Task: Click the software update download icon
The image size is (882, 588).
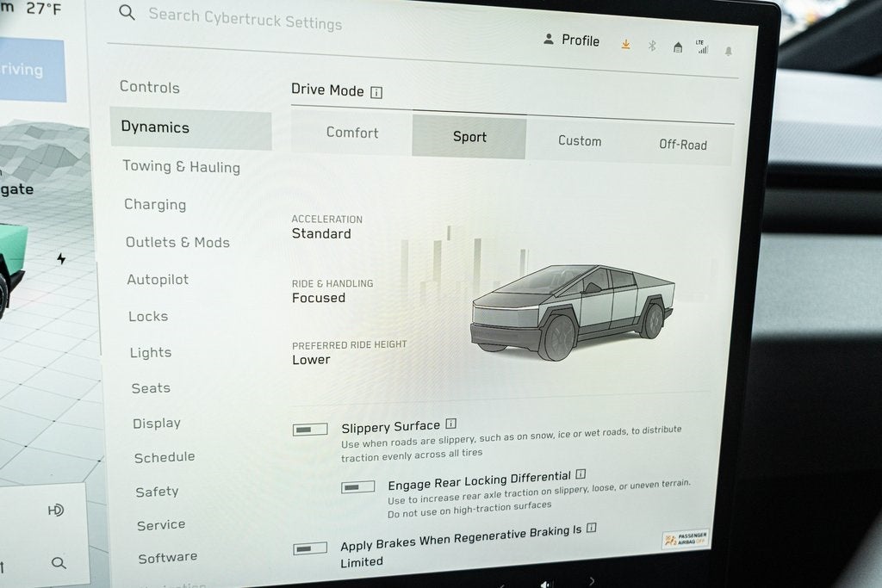Action: 625,42
